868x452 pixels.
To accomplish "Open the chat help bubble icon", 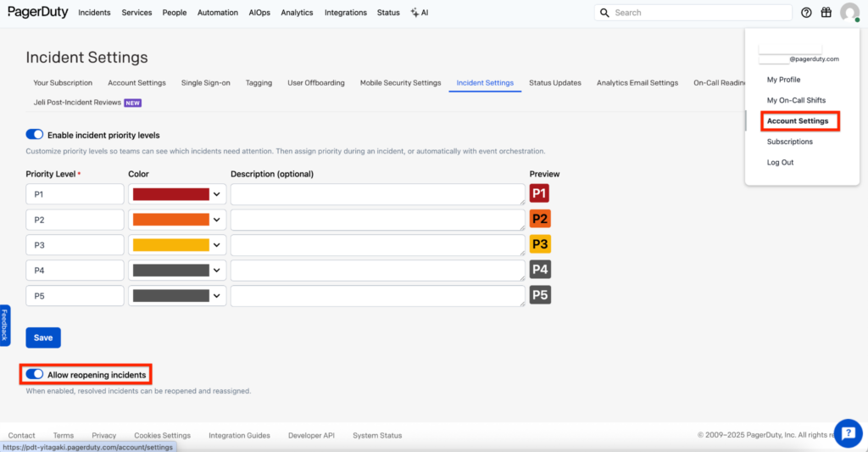I will pyautogui.click(x=848, y=433).
